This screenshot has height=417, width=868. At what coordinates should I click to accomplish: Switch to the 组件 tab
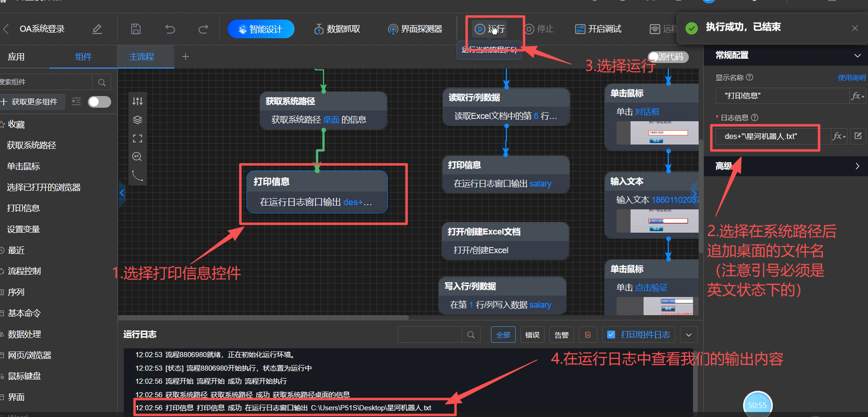tap(83, 57)
